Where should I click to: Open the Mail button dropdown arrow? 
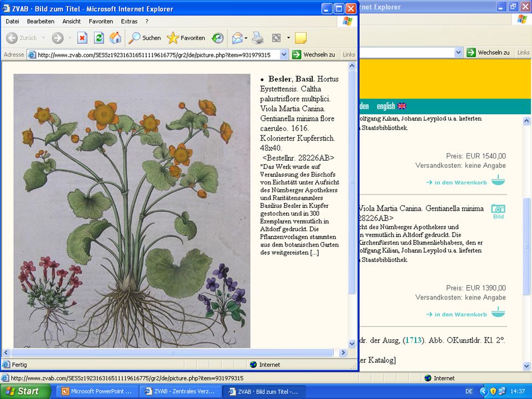point(246,38)
